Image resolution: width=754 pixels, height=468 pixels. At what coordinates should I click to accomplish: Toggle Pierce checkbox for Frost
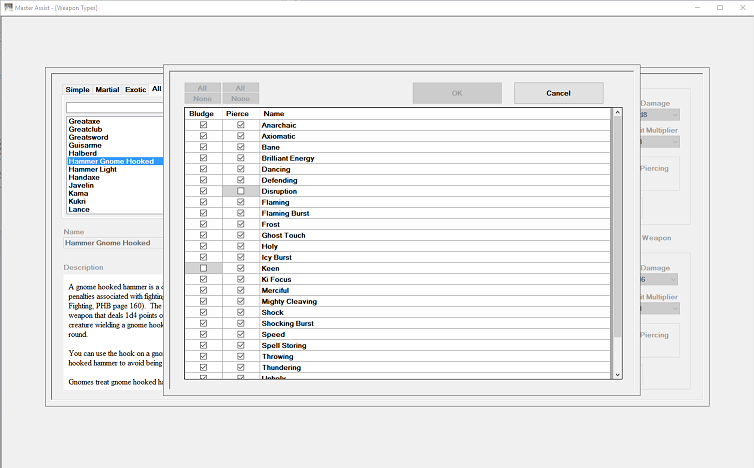click(241, 224)
